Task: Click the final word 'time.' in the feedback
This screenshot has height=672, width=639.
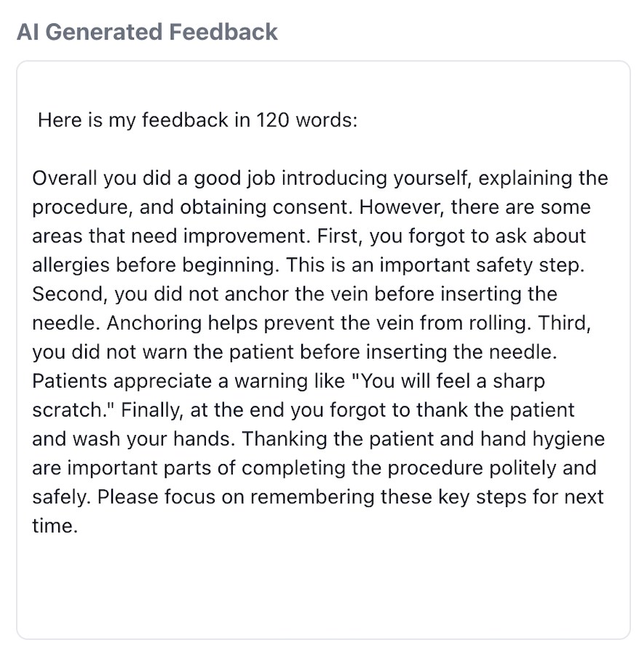Action: coord(55,527)
